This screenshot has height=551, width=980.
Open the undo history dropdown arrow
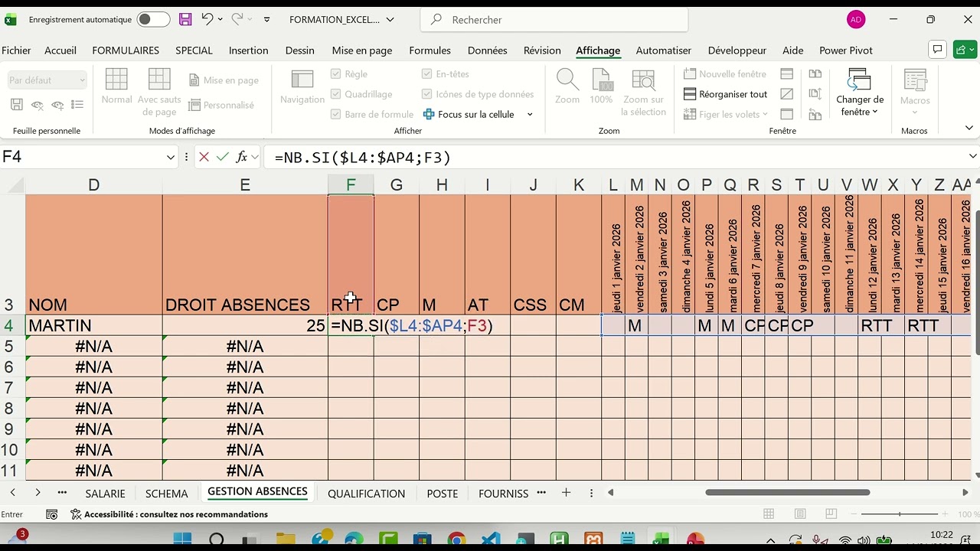(220, 19)
